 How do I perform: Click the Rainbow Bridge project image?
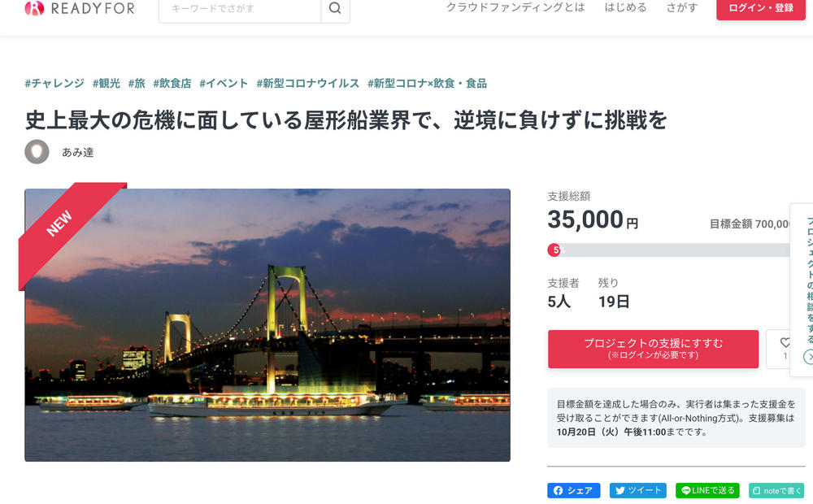pos(267,325)
